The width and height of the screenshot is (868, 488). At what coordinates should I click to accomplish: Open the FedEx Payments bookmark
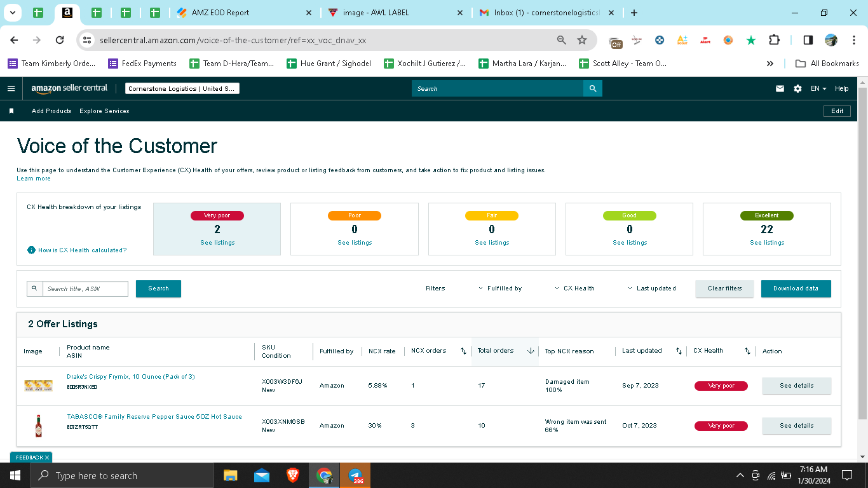pyautogui.click(x=142, y=64)
